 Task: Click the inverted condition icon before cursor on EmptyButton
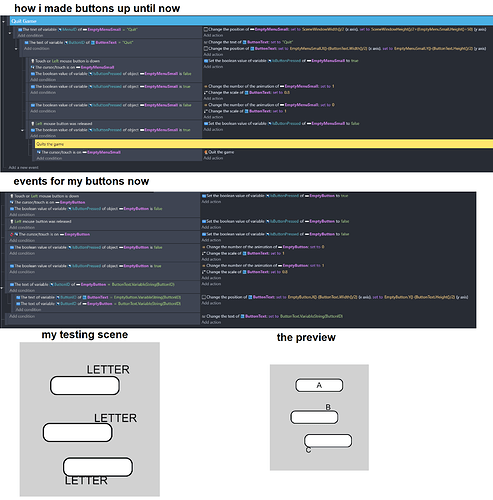pos(12,234)
